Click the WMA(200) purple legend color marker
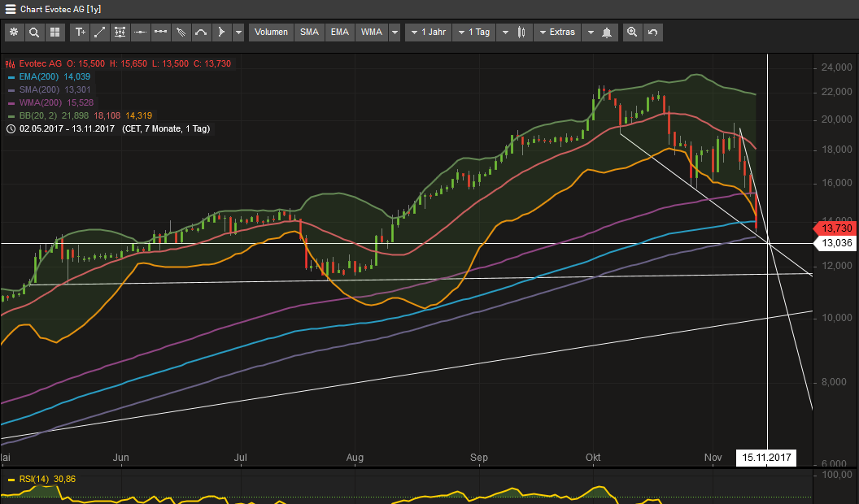 coord(11,103)
